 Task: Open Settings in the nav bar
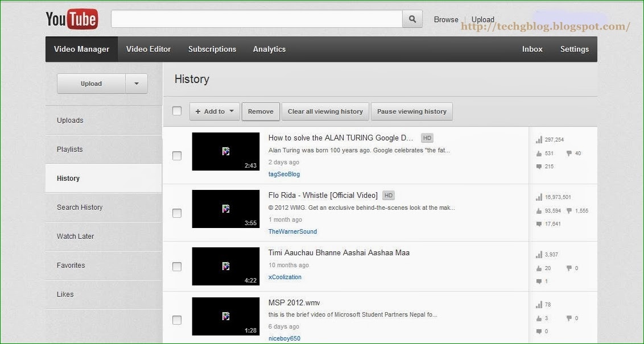(575, 49)
